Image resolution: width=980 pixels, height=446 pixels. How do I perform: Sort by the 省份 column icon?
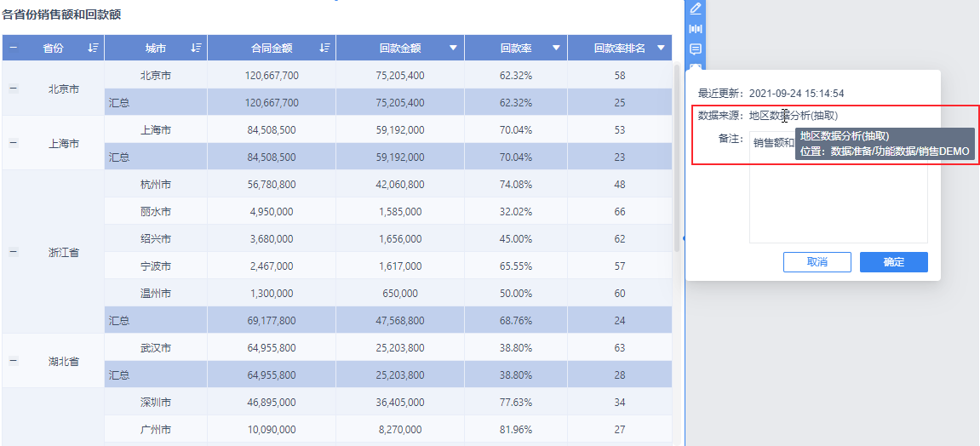(x=93, y=49)
